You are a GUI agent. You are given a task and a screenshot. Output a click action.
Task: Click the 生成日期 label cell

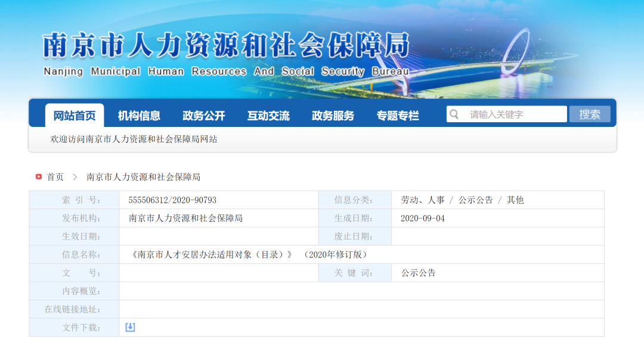(355, 218)
